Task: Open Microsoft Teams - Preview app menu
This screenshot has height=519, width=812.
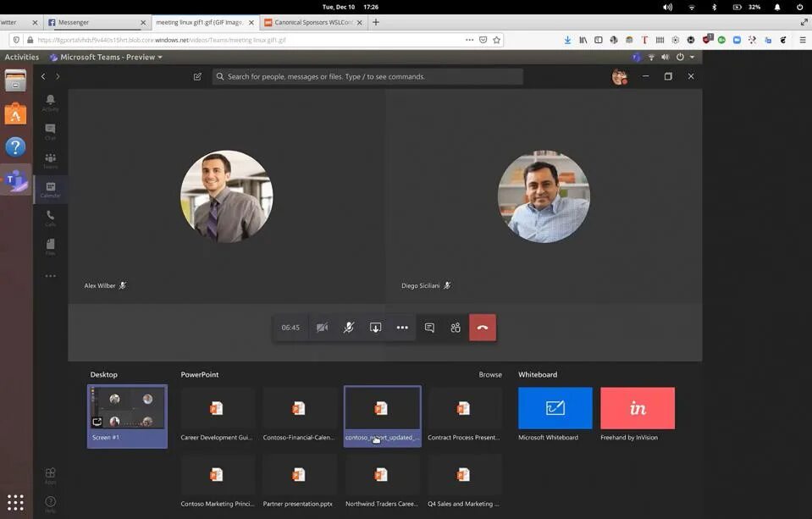Action: point(106,57)
